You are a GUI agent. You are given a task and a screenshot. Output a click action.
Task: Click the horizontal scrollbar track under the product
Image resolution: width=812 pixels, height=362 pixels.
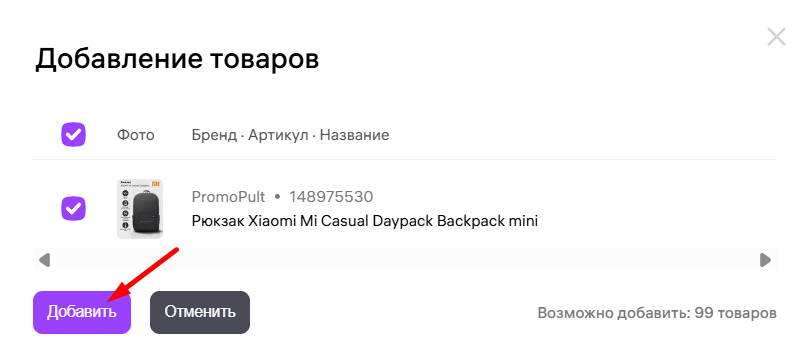pos(405,260)
